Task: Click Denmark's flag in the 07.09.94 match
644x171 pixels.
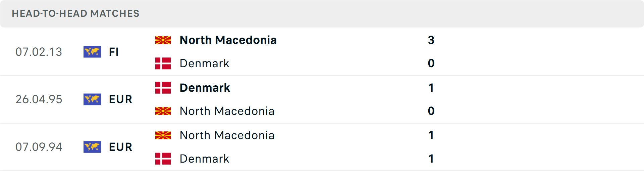Action: (163, 159)
